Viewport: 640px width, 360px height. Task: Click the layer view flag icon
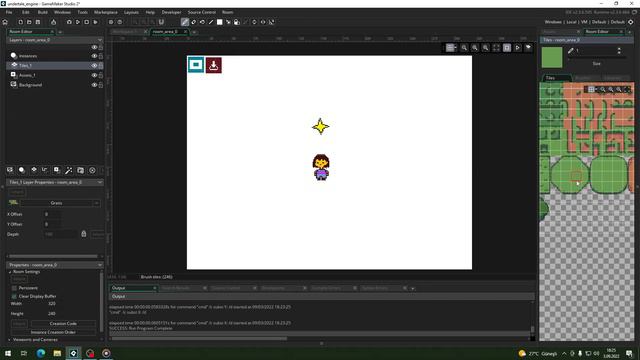point(528,48)
